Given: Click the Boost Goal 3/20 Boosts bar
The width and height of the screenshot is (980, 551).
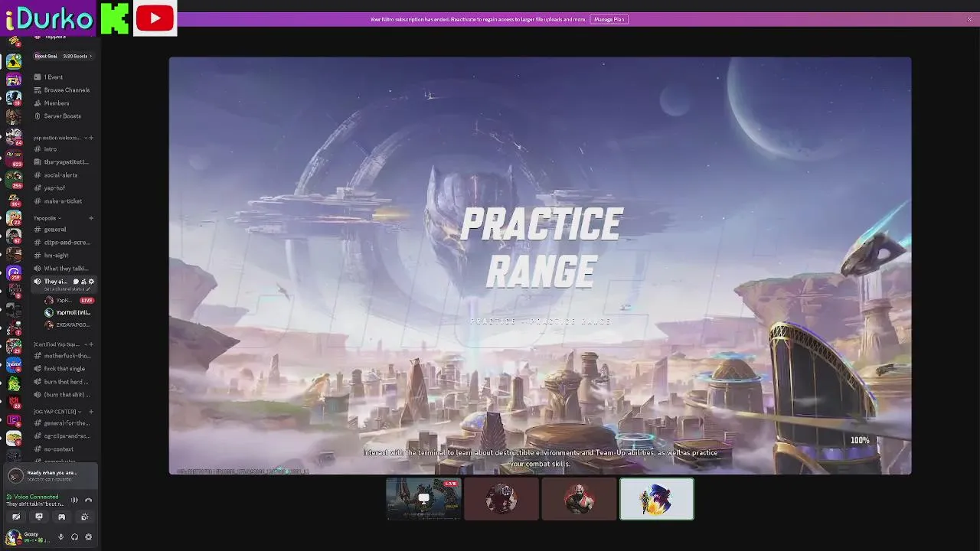Looking at the screenshot, I should click(63, 56).
